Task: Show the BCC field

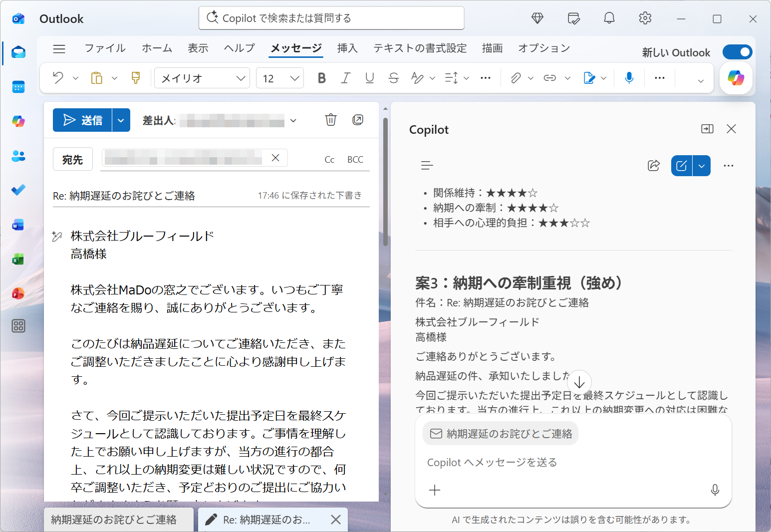Action: pos(355,160)
